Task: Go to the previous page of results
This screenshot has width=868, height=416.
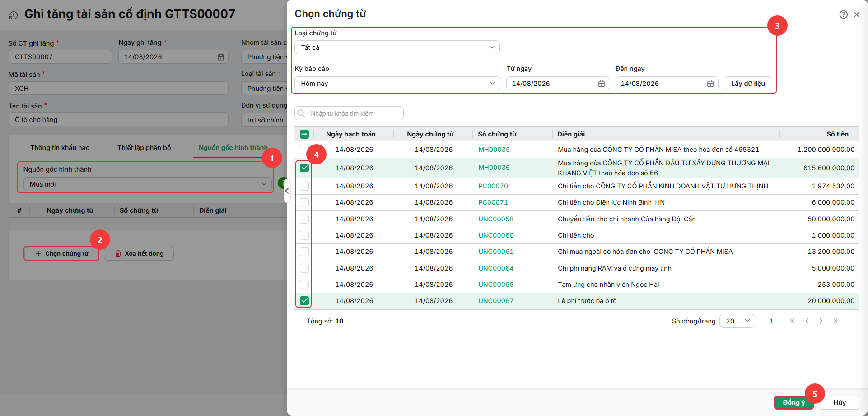Action: point(807,321)
